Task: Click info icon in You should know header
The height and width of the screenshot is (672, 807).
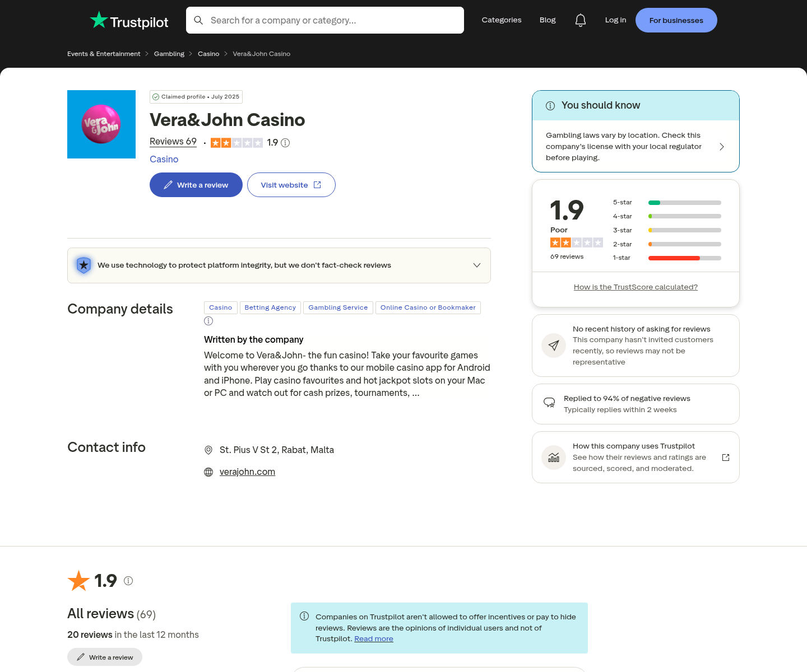Action: tap(550, 106)
